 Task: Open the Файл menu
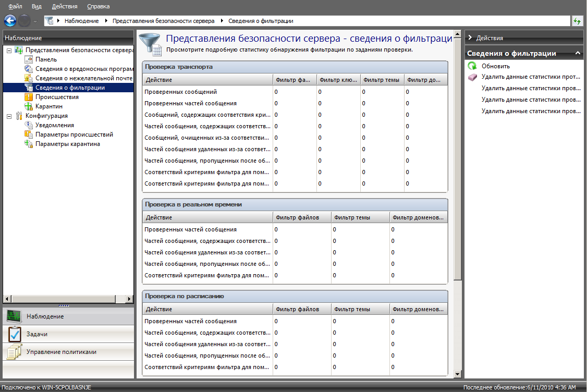point(15,6)
